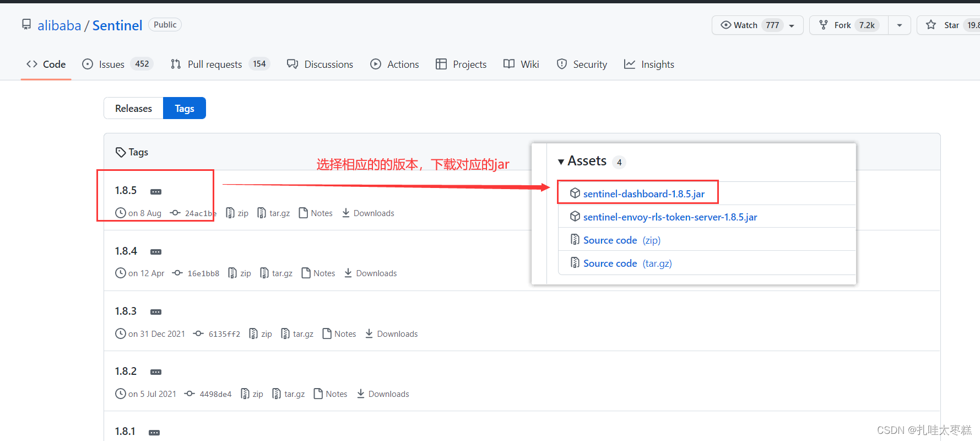Open commit 24ac1be
Image resolution: width=980 pixels, height=441 pixels.
(194, 213)
